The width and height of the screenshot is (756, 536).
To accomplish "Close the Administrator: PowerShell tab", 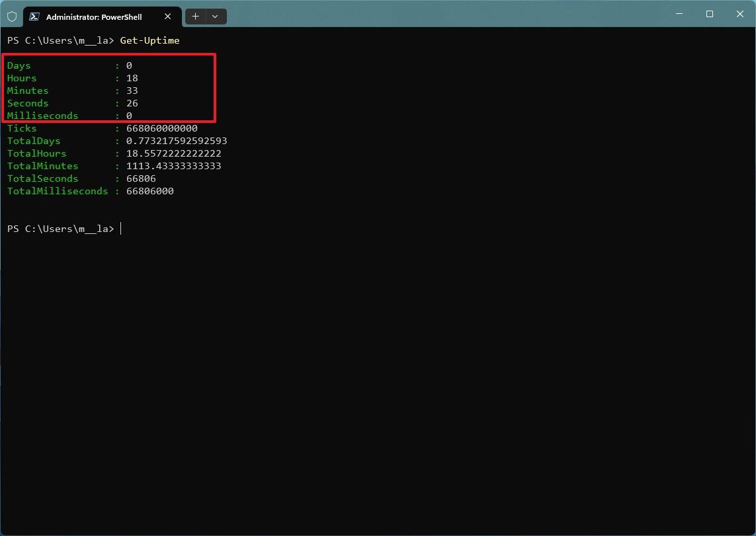I will click(x=167, y=17).
